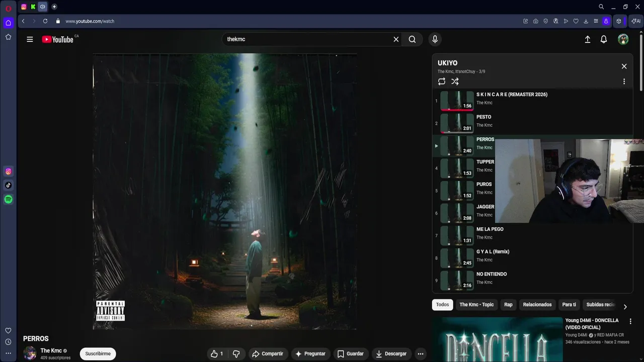Image resolution: width=644 pixels, height=362 pixels.
Task: Open Instagram in the Opera sidebar
Action: click(x=8, y=171)
